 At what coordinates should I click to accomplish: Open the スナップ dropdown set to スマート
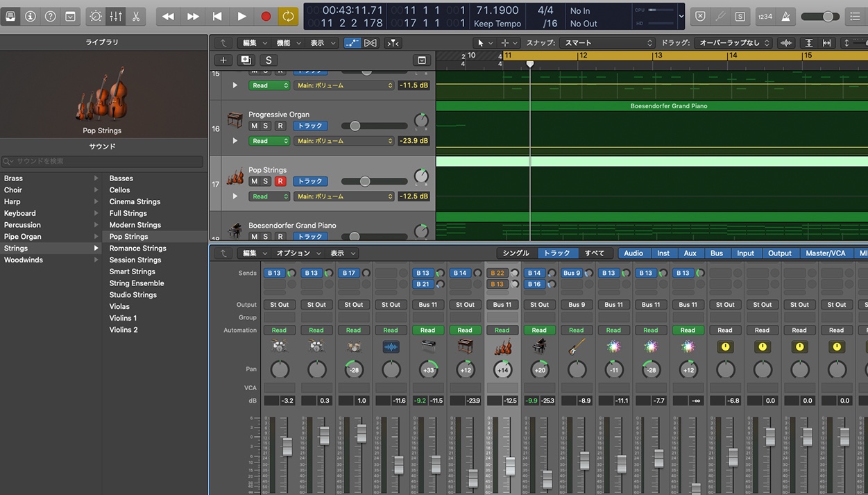(x=609, y=43)
